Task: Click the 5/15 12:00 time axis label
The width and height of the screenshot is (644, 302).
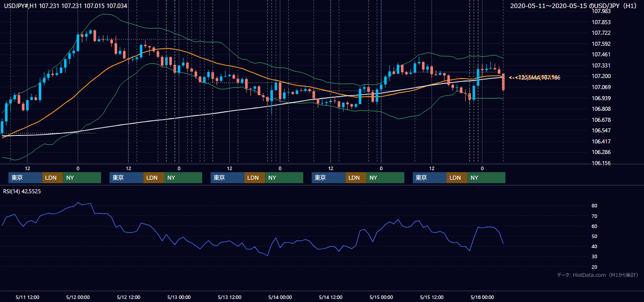Action: point(431,297)
